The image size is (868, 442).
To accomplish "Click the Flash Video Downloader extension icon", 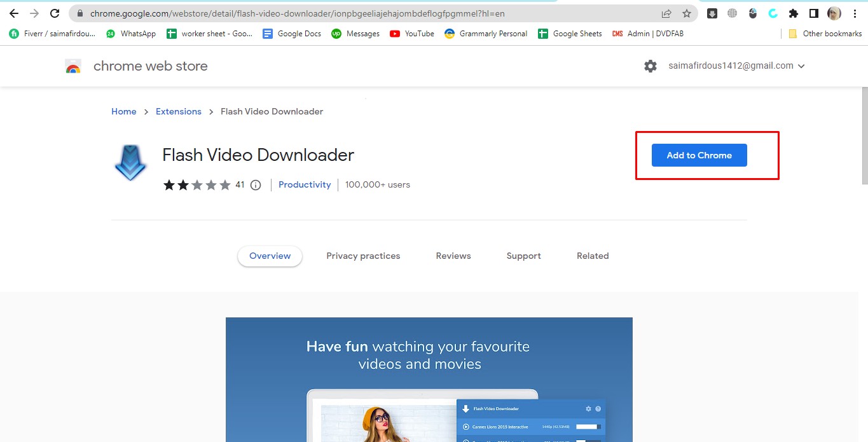I will click(x=130, y=163).
